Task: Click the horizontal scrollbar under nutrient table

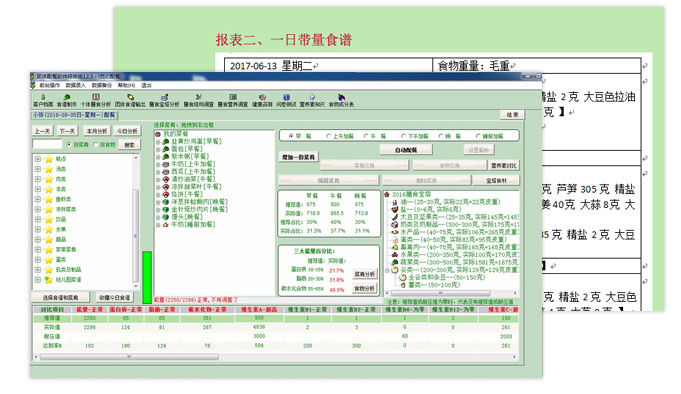Action: pos(276,357)
